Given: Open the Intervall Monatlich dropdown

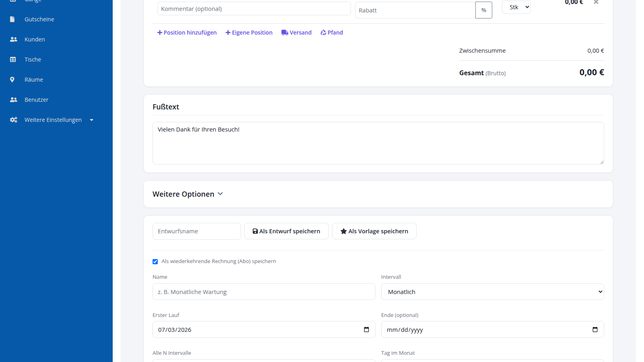Looking at the screenshot, I should pyautogui.click(x=492, y=292).
